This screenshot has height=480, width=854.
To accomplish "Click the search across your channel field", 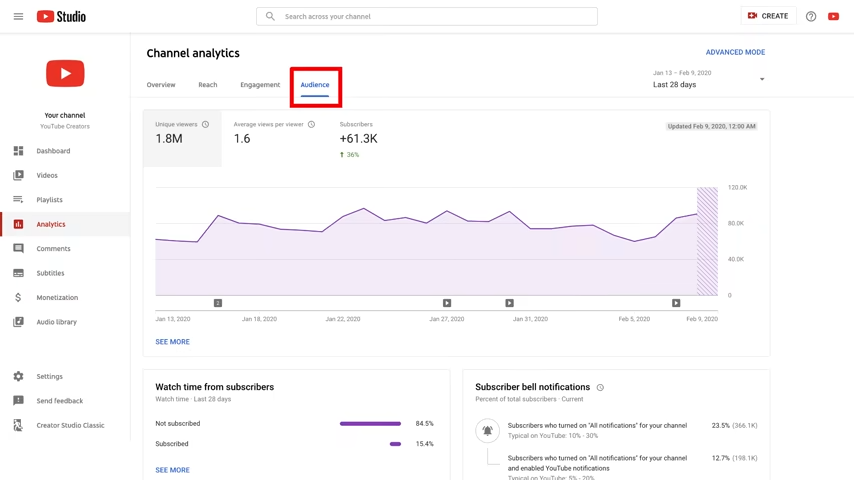I will pos(427,16).
